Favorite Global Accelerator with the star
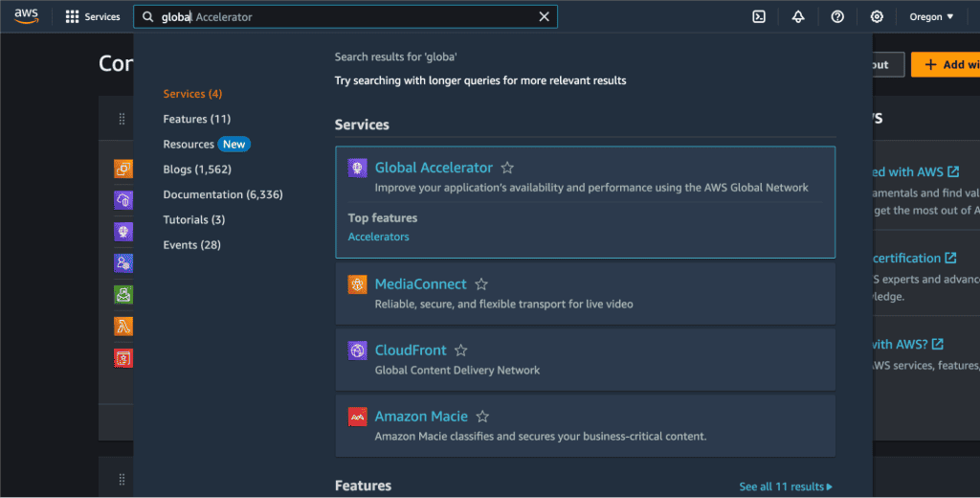Viewport: 980px width, 498px height. pyautogui.click(x=507, y=168)
